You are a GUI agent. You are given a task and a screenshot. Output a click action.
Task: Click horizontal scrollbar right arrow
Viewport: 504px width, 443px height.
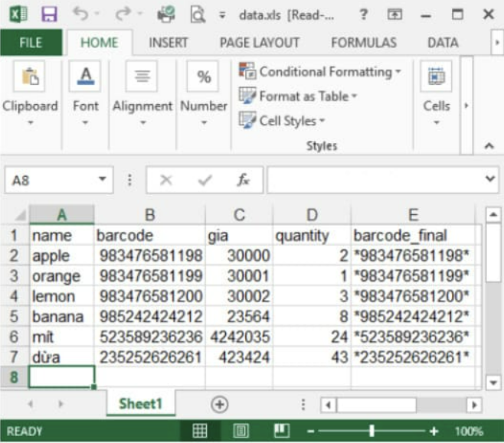tap(474, 405)
